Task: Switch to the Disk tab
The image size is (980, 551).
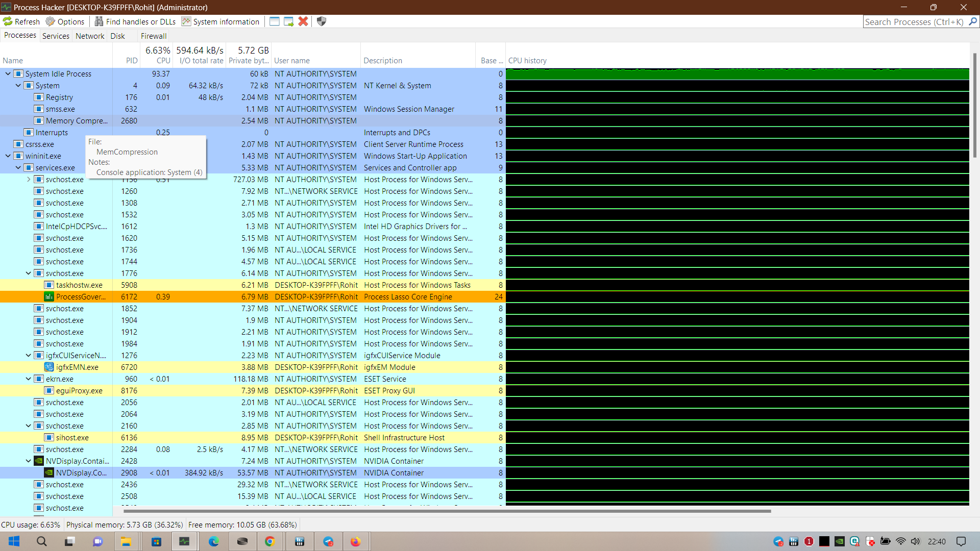Action: click(117, 36)
